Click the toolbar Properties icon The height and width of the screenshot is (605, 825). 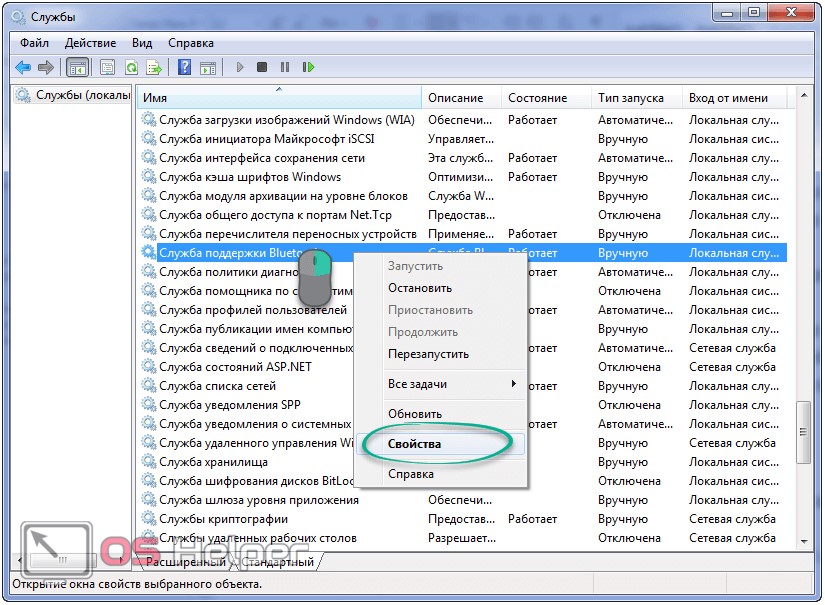click(x=105, y=68)
